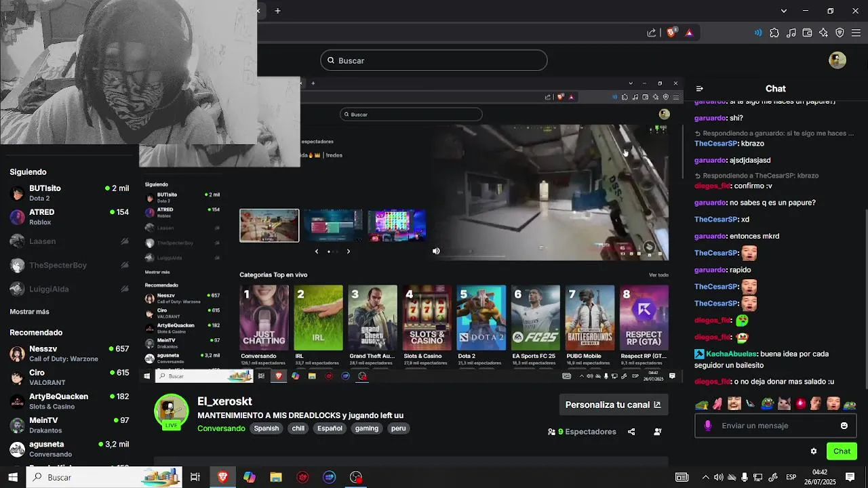
Task: Click the white cat quick emote
Action: coord(784,404)
